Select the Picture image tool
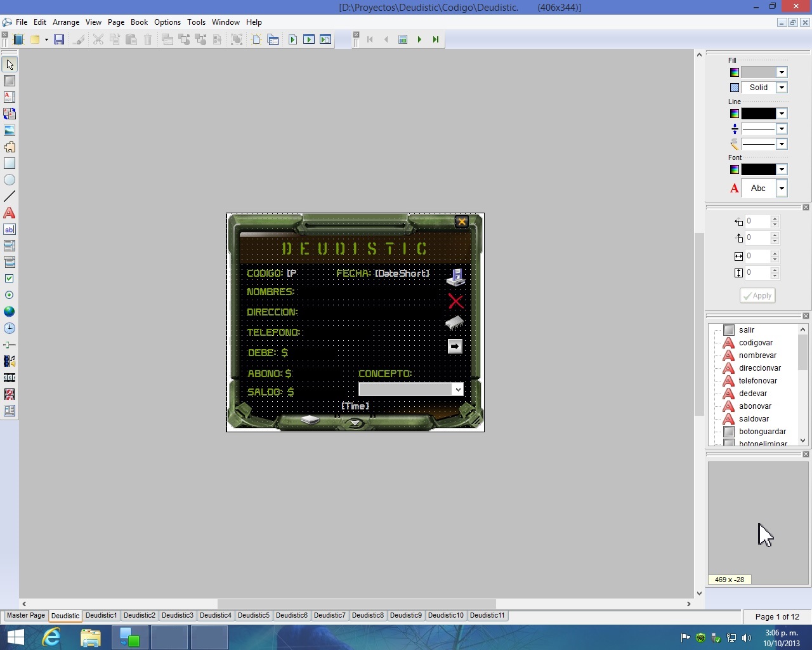 click(10, 130)
